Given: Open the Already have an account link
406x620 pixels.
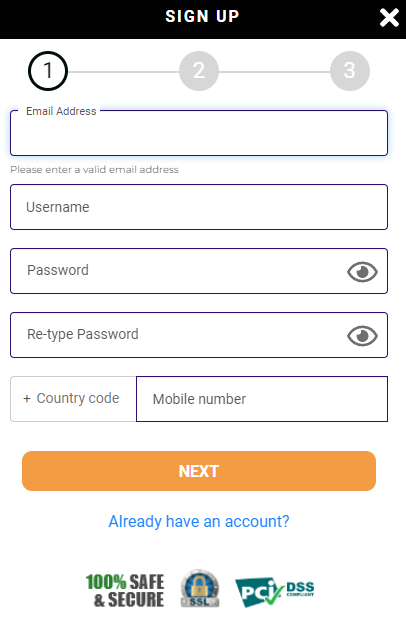Looking at the screenshot, I should (x=199, y=522).
